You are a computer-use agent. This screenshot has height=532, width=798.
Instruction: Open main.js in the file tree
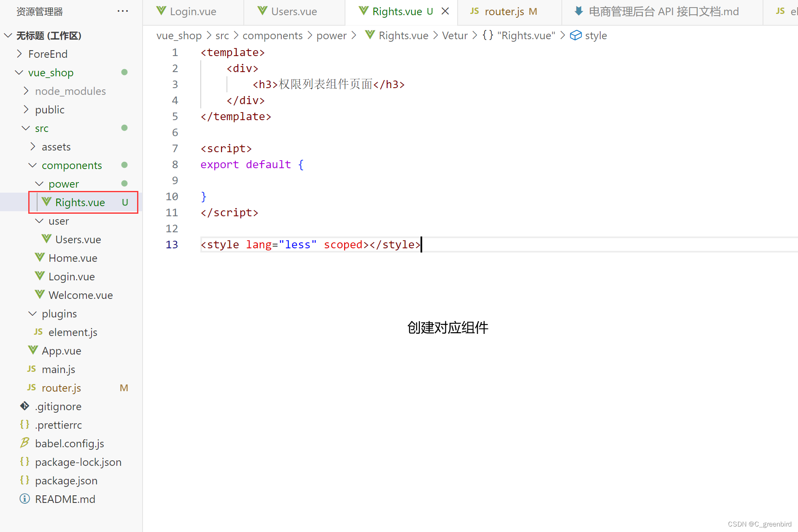coord(59,369)
